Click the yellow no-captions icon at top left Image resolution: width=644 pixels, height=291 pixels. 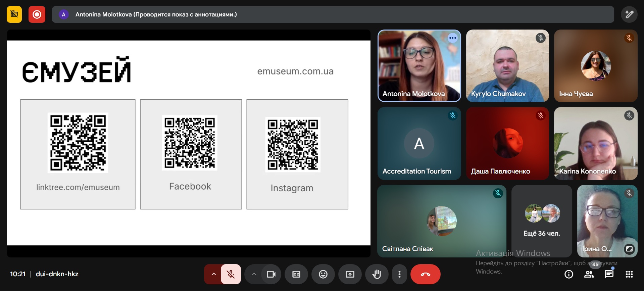pos(14,14)
